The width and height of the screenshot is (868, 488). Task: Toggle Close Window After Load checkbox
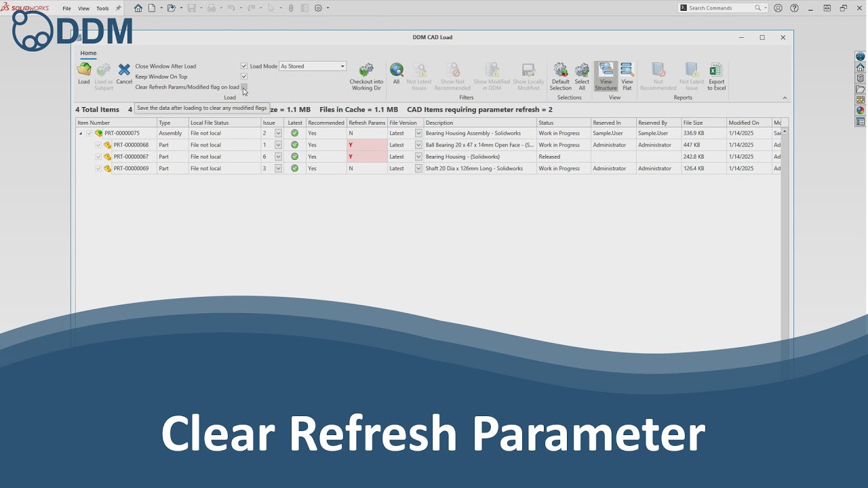pos(244,66)
